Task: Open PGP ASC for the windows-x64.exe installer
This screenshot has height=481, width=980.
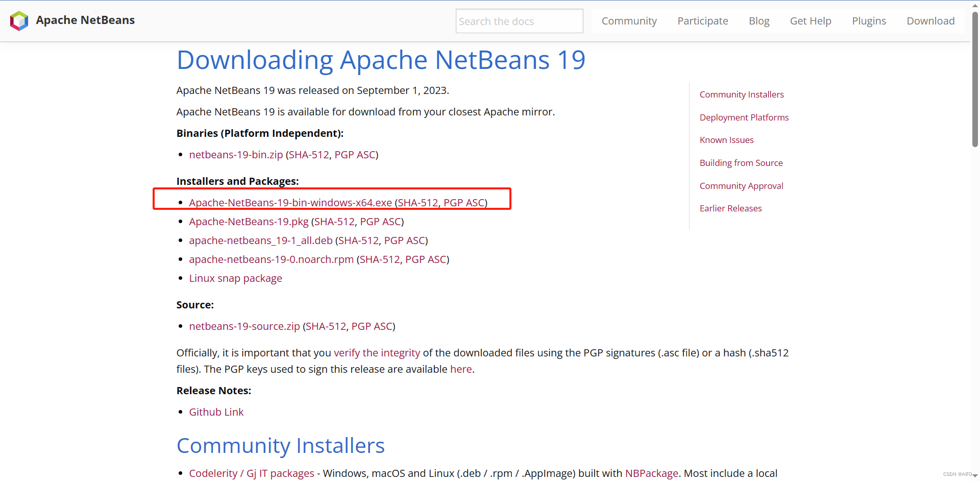Action: point(464,203)
